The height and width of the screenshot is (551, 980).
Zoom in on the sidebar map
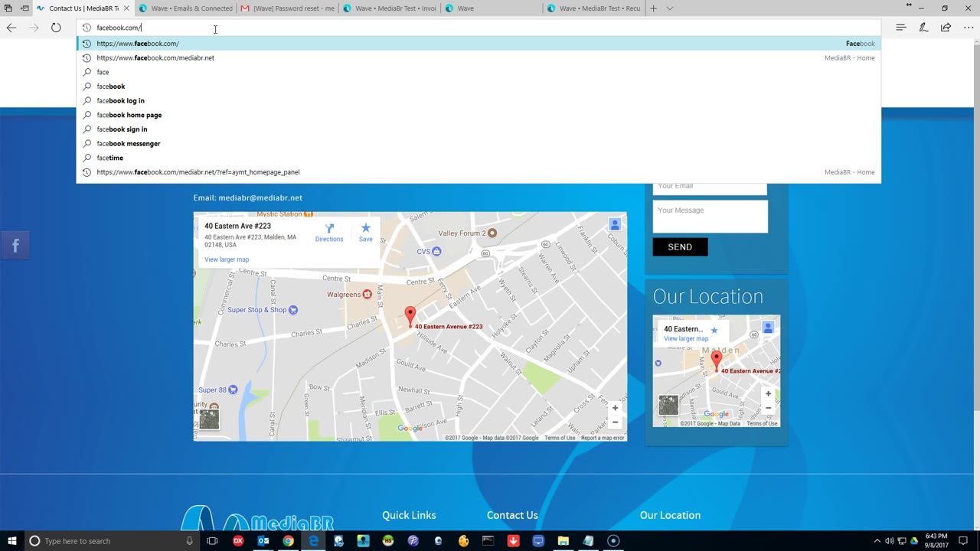[768, 393]
